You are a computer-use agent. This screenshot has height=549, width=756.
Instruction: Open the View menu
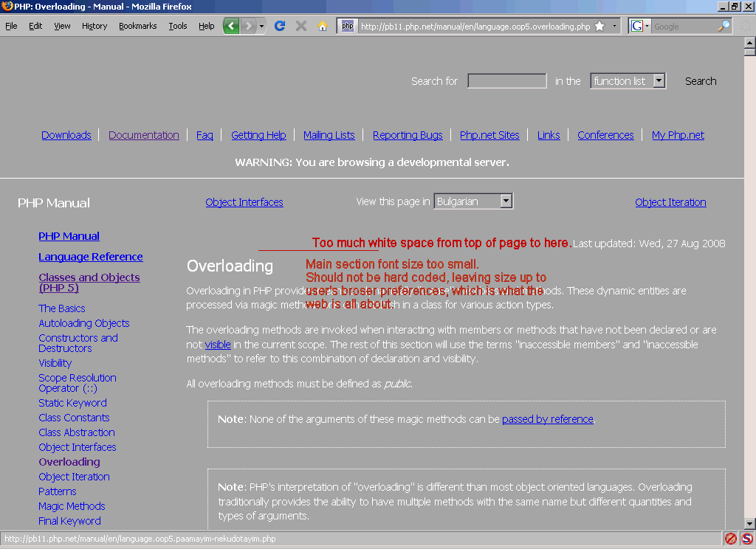[x=62, y=26]
